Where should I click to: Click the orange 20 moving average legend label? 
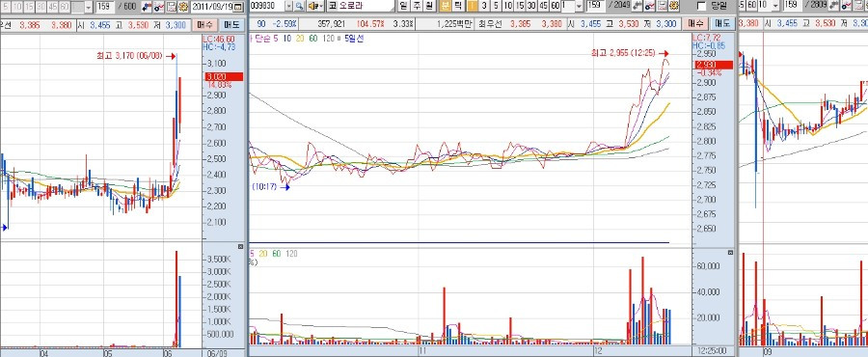coord(301,39)
